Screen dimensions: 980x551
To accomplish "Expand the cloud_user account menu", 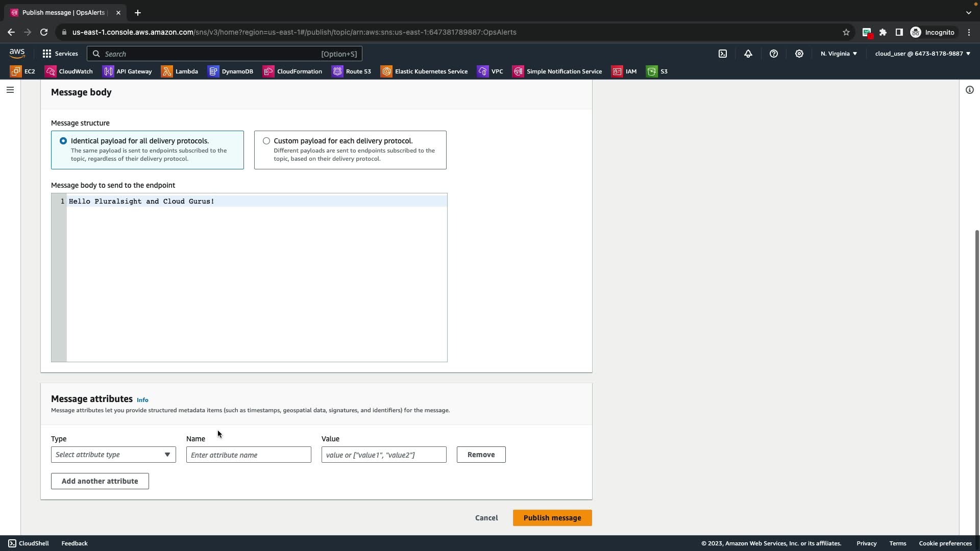I will (x=922, y=54).
